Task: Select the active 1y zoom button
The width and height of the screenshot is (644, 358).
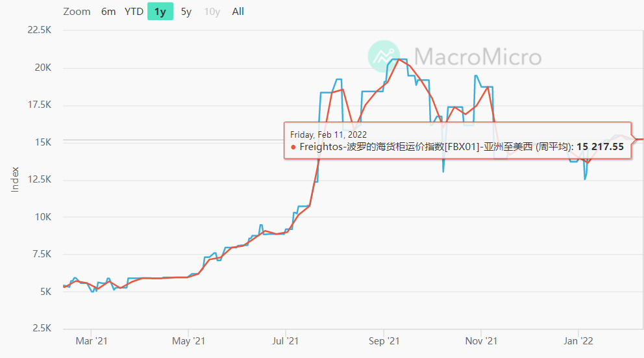Action: point(160,12)
